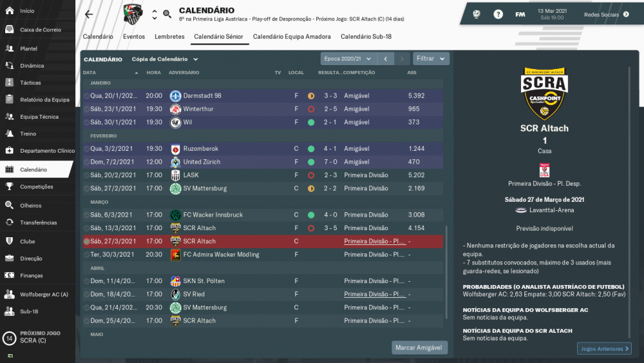
Task: Toggle checkbox for SCR Altach 27/3/2021 match
Action: (x=86, y=241)
